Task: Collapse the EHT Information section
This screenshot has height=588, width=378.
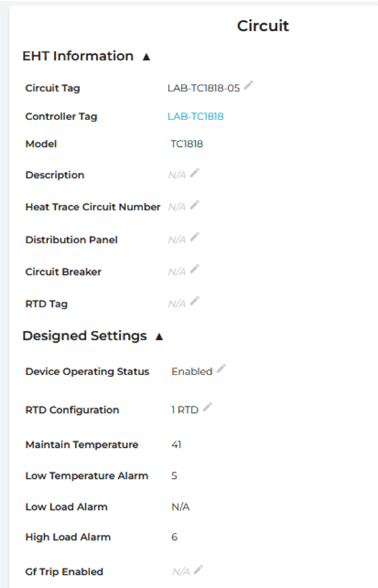Action: (147, 57)
